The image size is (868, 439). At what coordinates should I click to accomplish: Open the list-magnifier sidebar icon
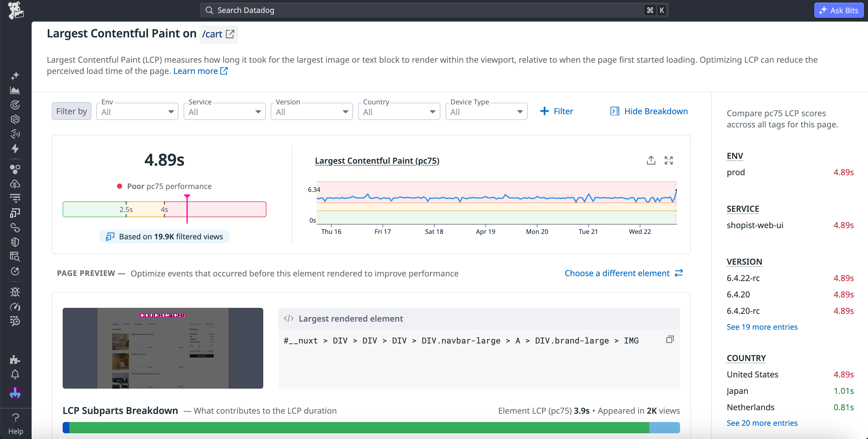(15, 321)
